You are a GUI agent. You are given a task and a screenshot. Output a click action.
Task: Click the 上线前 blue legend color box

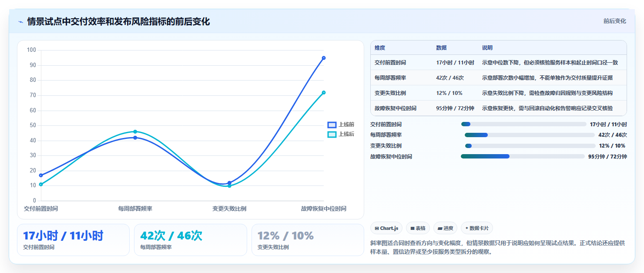point(332,125)
